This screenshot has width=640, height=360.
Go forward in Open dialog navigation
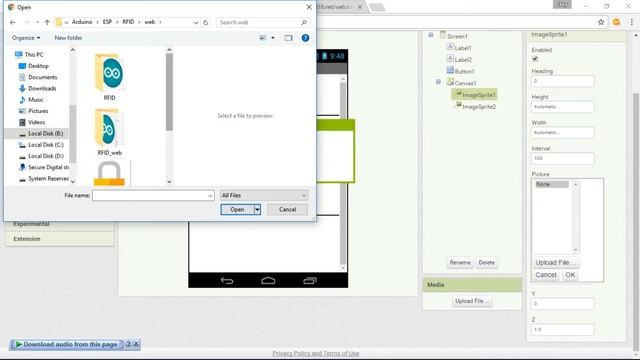(x=27, y=22)
